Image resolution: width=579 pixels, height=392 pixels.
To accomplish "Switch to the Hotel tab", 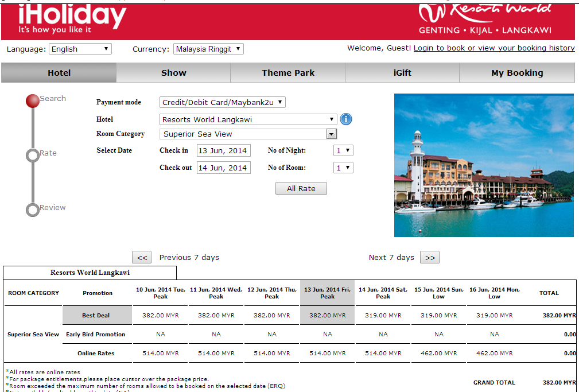I will tap(59, 73).
